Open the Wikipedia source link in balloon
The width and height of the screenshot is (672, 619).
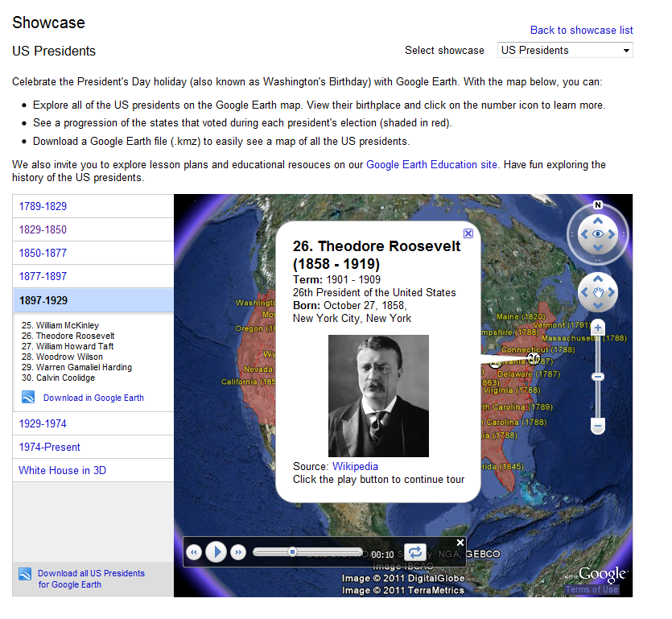[x=355, y=466]
